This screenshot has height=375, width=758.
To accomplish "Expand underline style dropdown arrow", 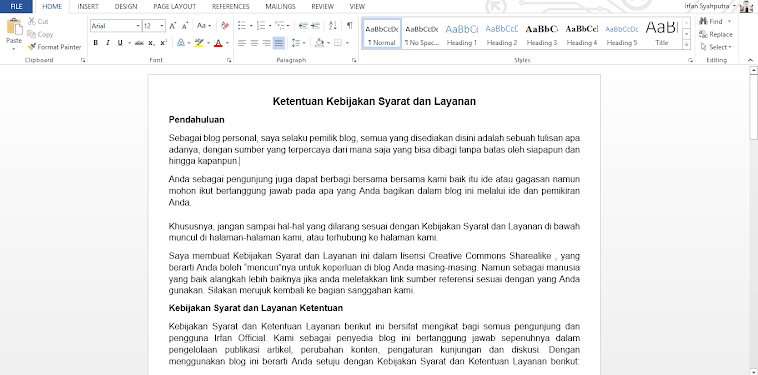I will click(129, 43).
